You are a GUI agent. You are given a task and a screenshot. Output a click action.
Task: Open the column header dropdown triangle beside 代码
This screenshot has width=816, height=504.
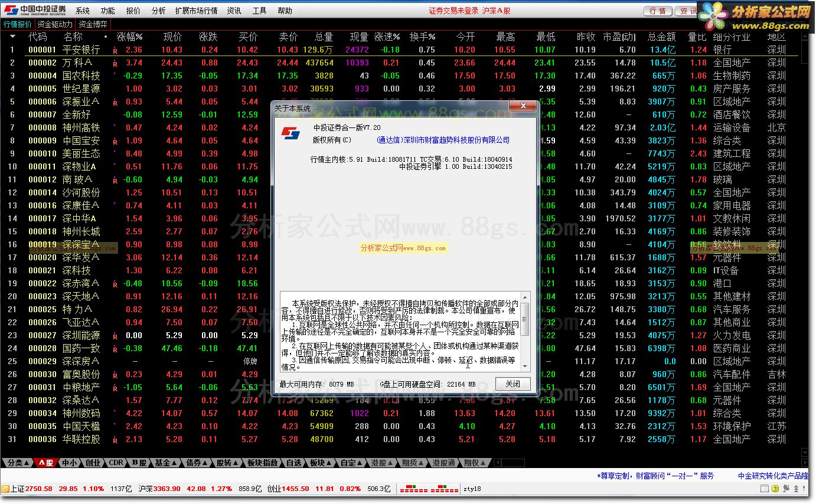(12, 37)
